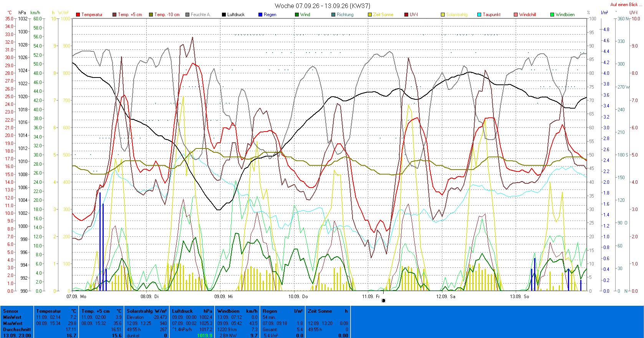Click the green current pressure value "1019.9"
The height and width of the screenshot is (338, 644).
pos(205,336)
